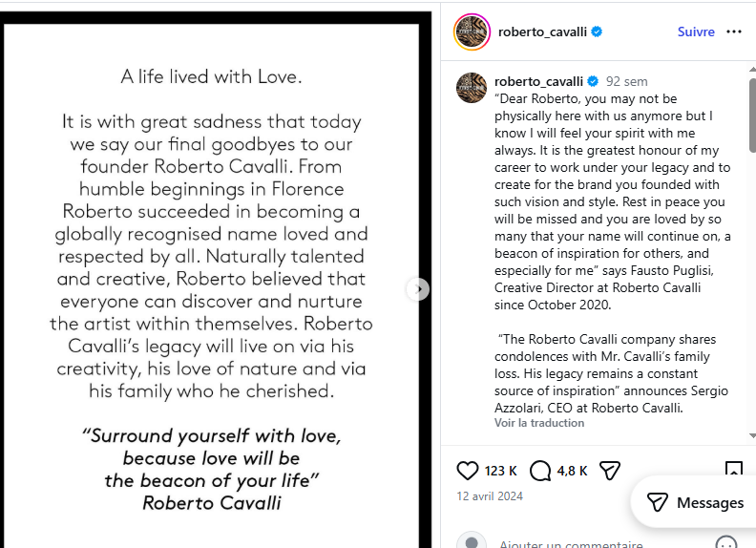Click the 4,8 K comments count
The height and width of the screenshot is (548, 756).
pyautogui.click(x=572, y=471)
